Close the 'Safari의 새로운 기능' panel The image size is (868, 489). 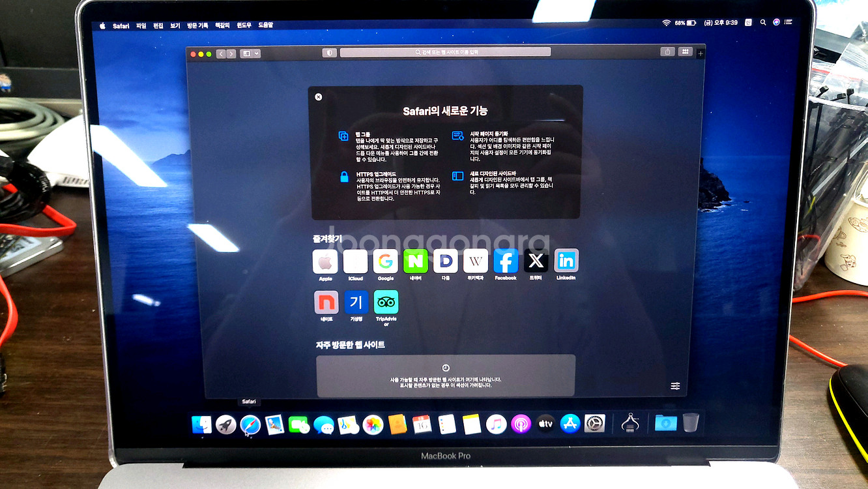319,97
